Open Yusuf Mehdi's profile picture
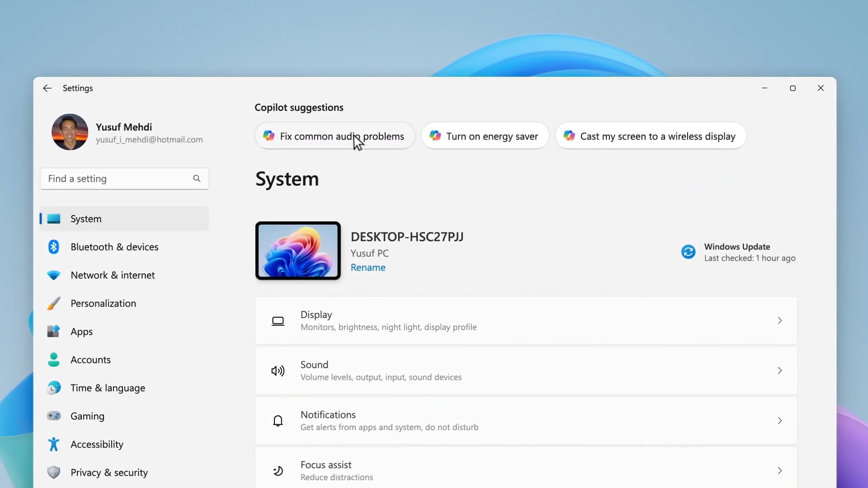The image size is (868, 488). (x=70, y=132)
